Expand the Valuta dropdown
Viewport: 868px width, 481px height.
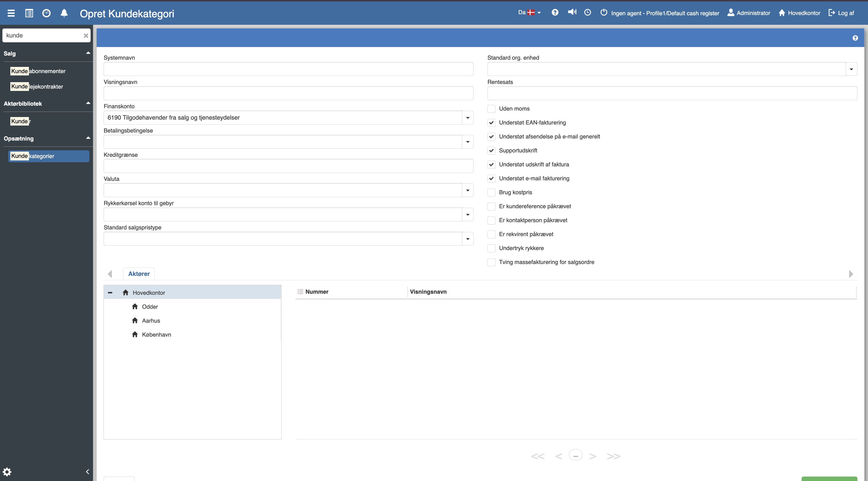467,190
